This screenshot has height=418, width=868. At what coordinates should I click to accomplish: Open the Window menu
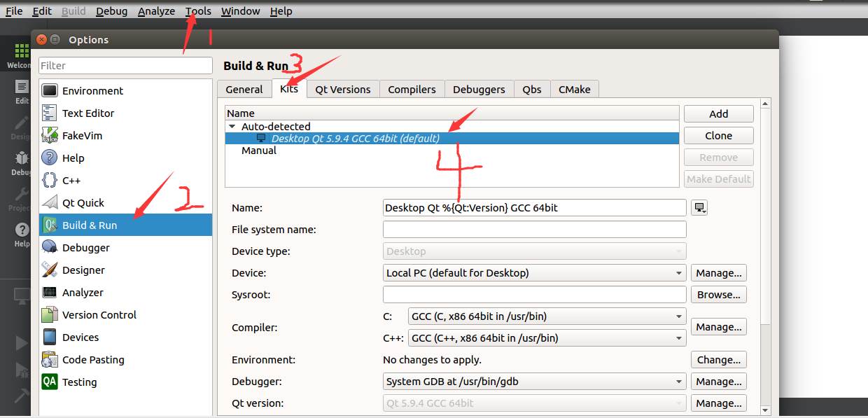pos(240,11)
